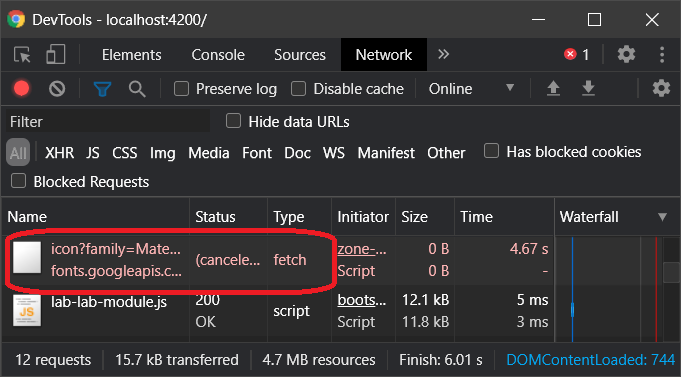Filter requests by Media

point(208,153)
